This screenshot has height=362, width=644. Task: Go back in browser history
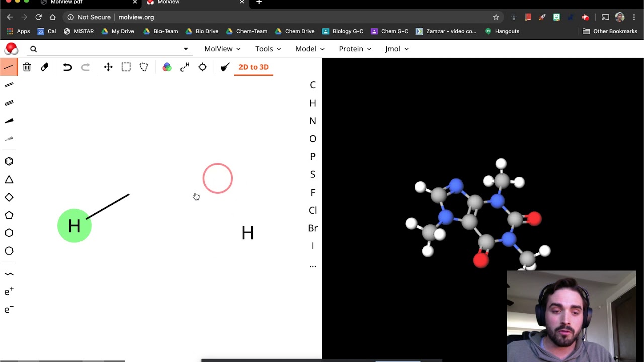[10, 17]
